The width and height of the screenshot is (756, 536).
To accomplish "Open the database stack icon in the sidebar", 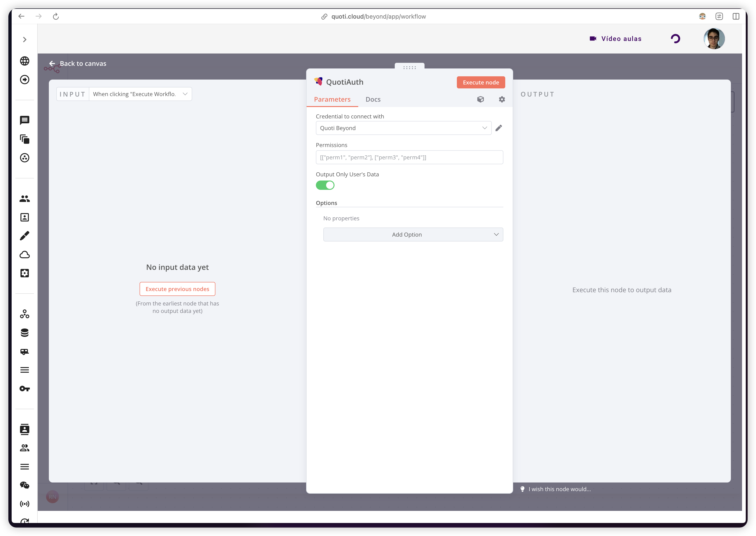I will [x=25, y=333].
